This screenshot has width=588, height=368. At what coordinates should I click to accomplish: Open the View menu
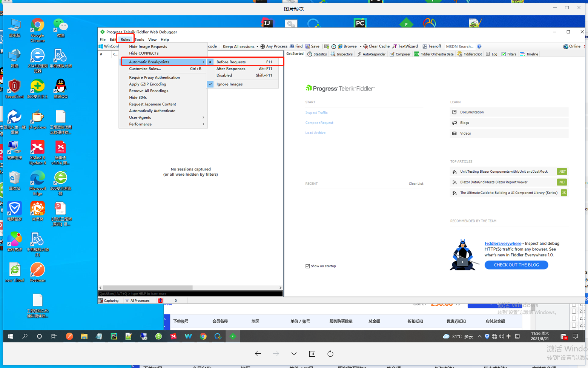click(x=152, y=39)
